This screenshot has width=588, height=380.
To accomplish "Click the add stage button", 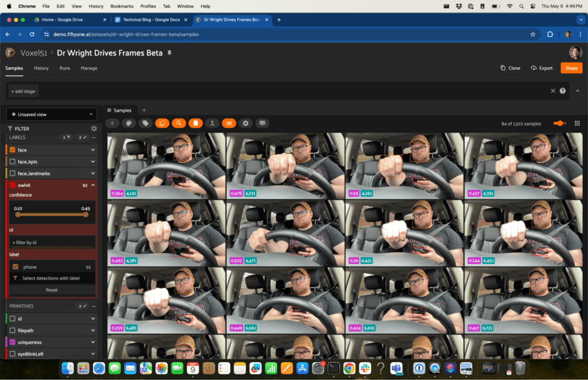I will click(x=23, y=91).
